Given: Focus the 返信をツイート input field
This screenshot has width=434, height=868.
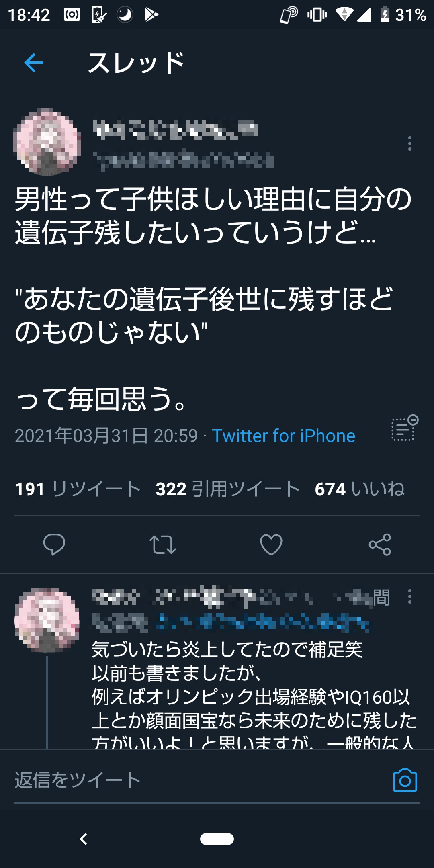Looking at the screenshot, I should pyautogui.click(x=197, y=780).
